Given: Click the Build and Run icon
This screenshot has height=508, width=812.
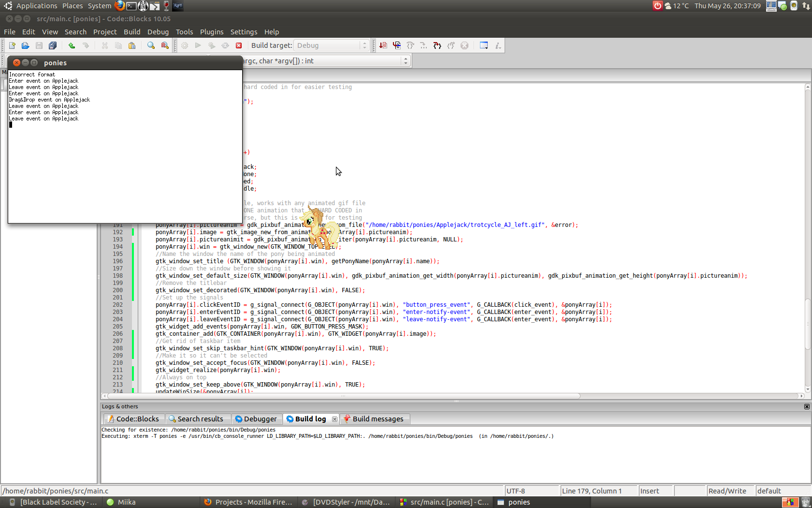Looking at the screenshot, I should [211, 45].
